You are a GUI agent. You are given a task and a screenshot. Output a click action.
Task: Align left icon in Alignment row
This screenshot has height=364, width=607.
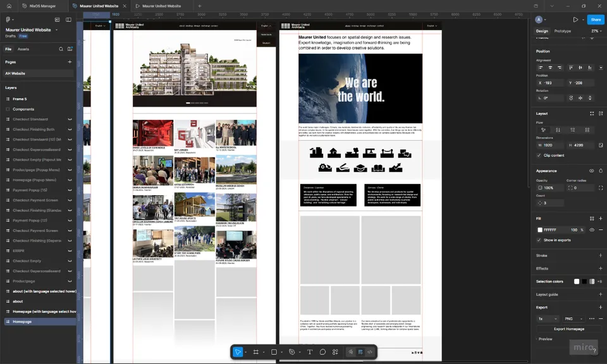(541, 68)
